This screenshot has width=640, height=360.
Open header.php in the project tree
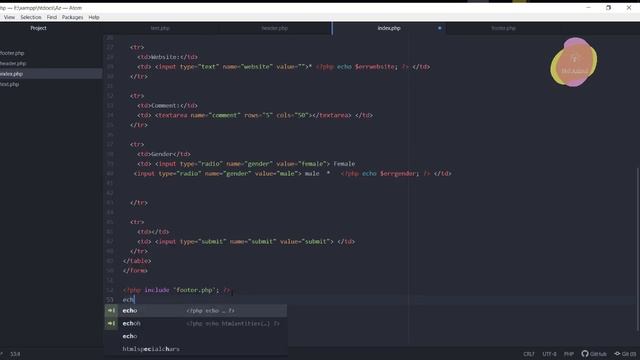point(13,63)
